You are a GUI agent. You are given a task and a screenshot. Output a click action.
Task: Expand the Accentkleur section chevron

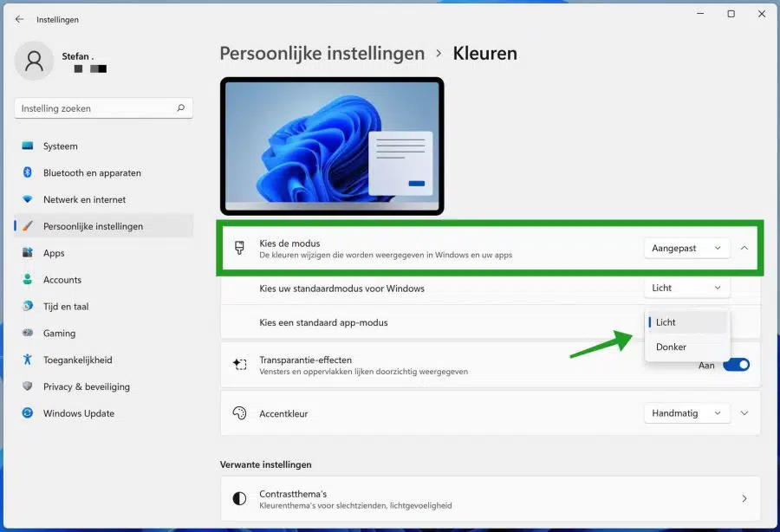(744, 413)
